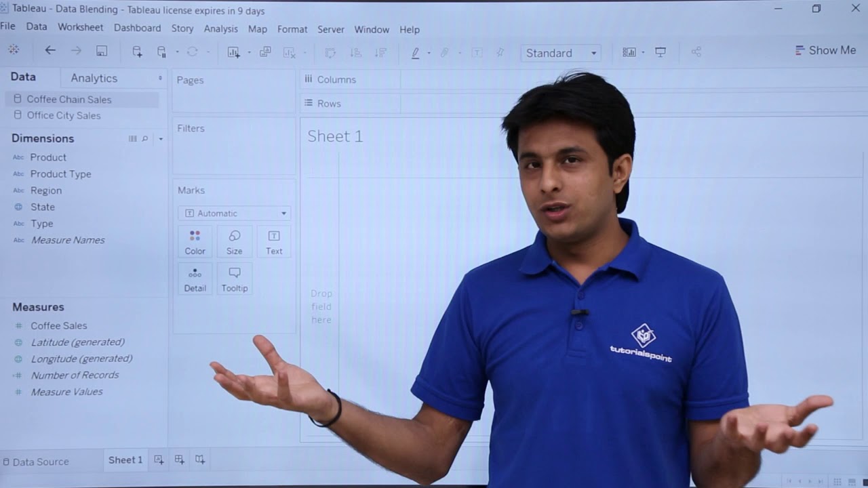Click the New Worksheet chart icon
868x488 pixels.
click(x=234, y=52)
